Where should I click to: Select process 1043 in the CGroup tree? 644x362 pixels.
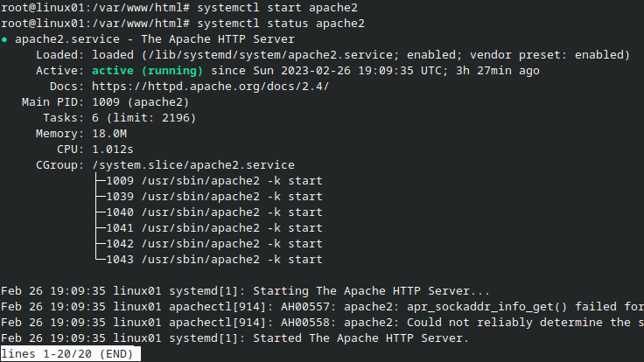tap(213, 260)
